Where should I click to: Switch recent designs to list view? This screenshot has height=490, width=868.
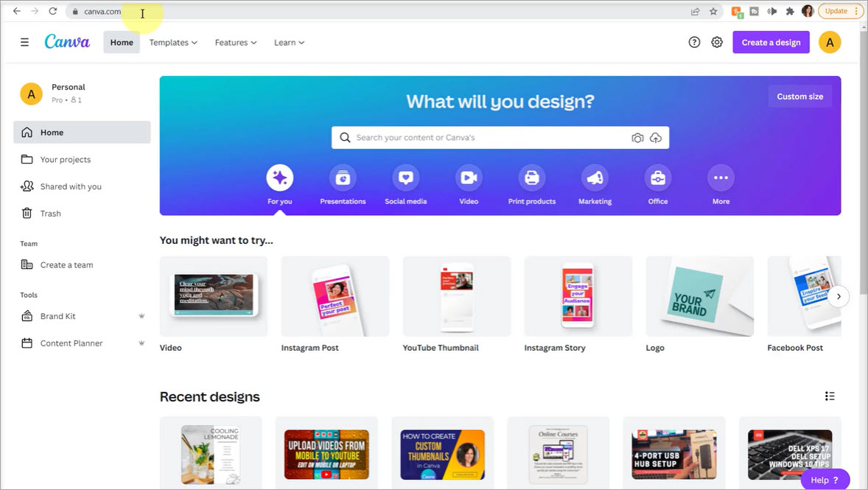point(830,396)
